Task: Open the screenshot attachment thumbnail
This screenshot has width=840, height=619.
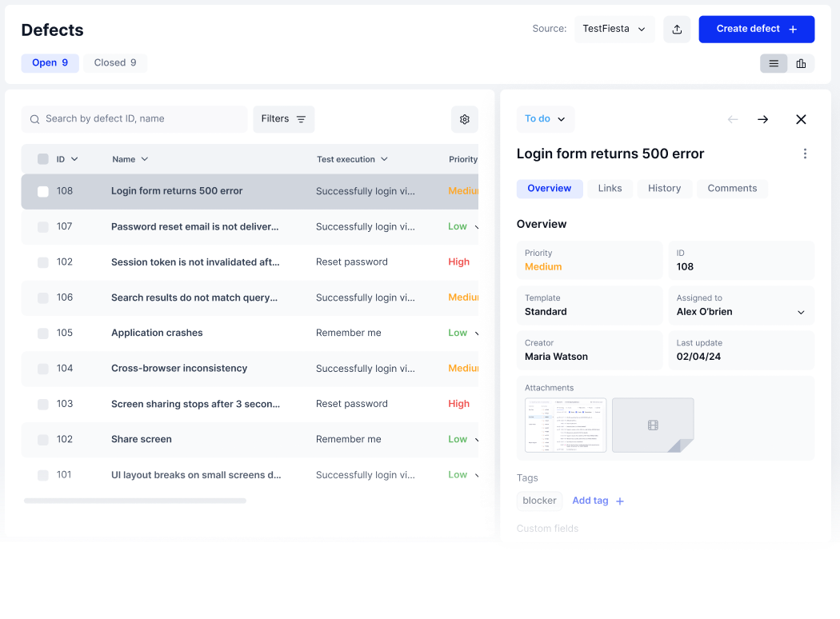Action: click(x=566, y=425)
